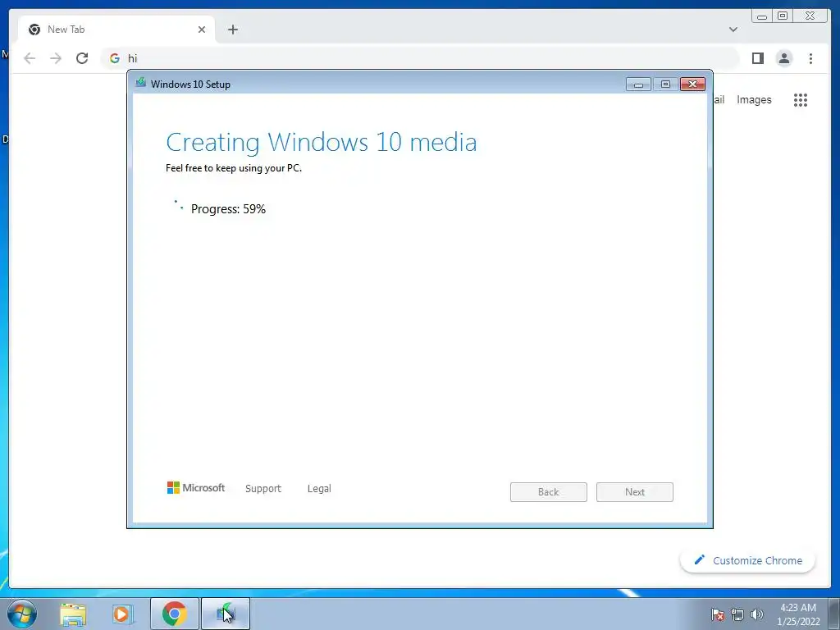The height and width of the screenshot is (630, 840).
Task: Close the Chrome window
Action: coord(810,16)
